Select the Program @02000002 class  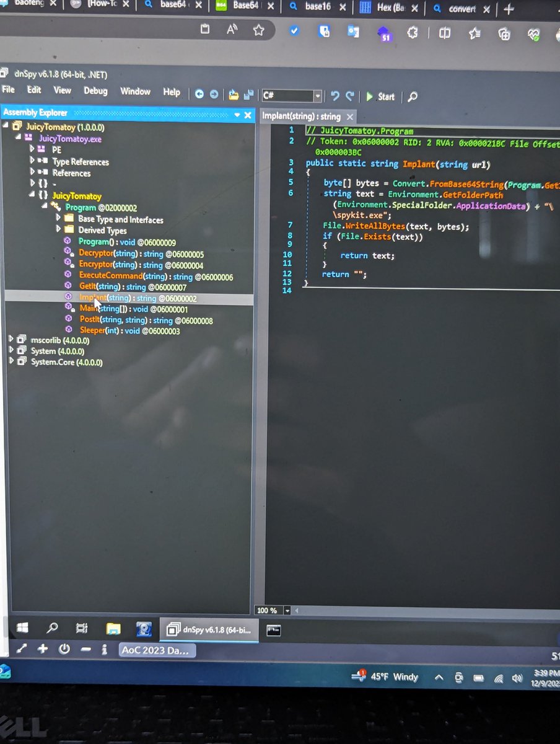pyautogui.click(x=101, y=208)
